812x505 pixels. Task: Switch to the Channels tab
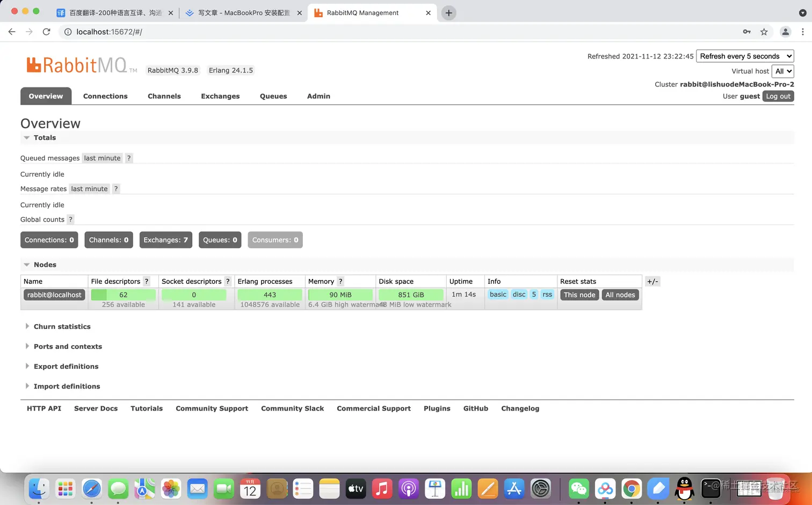164,97
